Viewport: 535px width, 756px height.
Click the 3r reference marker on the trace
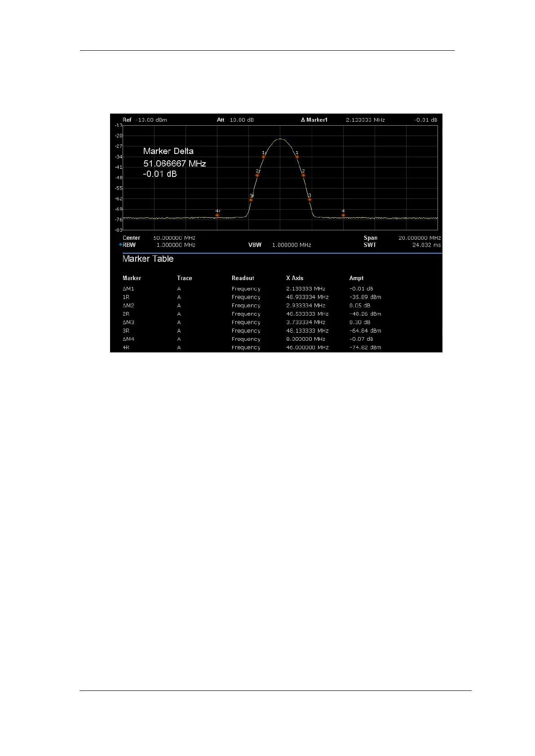[251, 200]
